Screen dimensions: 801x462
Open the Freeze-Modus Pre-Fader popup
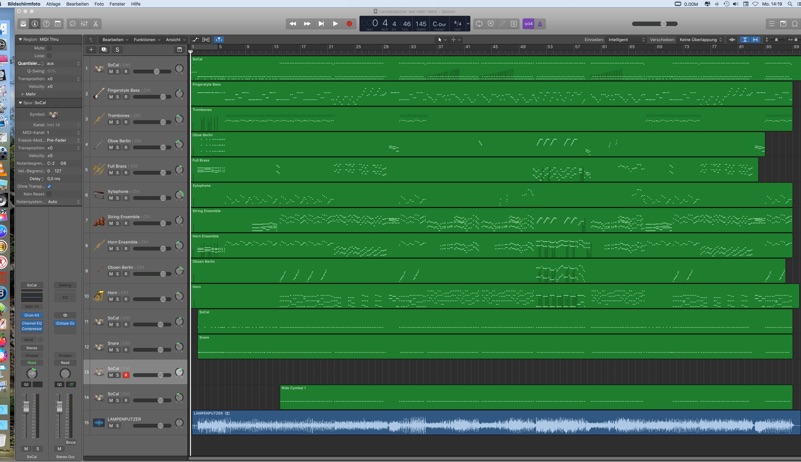click(63, 140)
